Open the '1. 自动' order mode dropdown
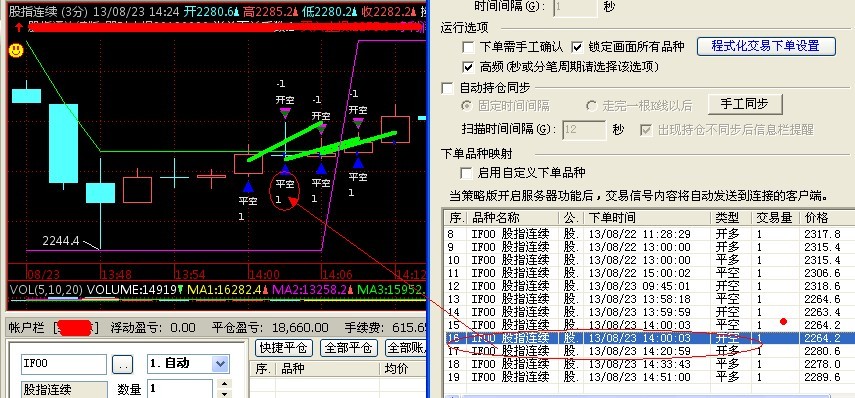Image resolution: width=855 pixels, height=398 pixels. click(220, 364)
